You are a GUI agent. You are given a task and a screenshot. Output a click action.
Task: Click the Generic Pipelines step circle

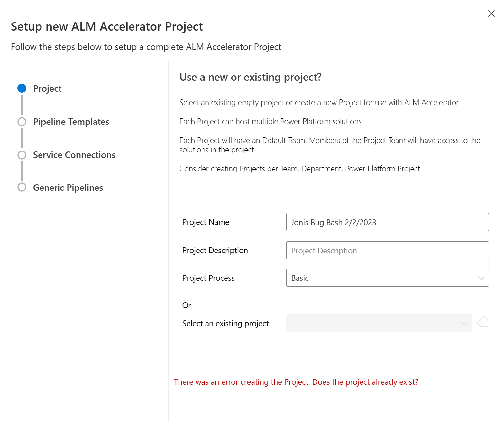click(x=22, y=188)
